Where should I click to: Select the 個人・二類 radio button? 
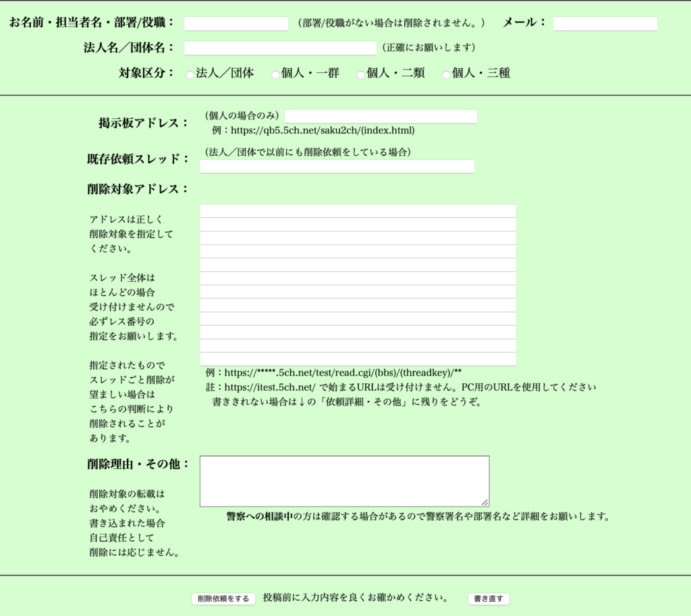pyautogui.click(x=361, y=74)
